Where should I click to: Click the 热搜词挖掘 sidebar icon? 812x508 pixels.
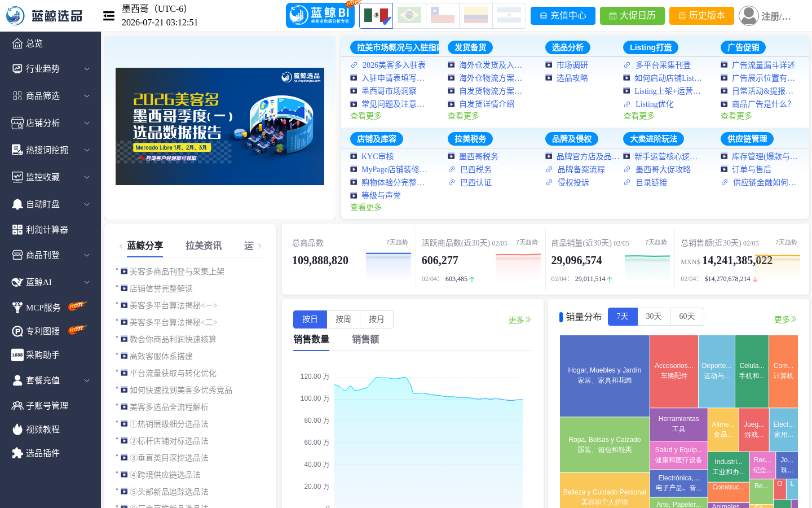click(17, 150)
